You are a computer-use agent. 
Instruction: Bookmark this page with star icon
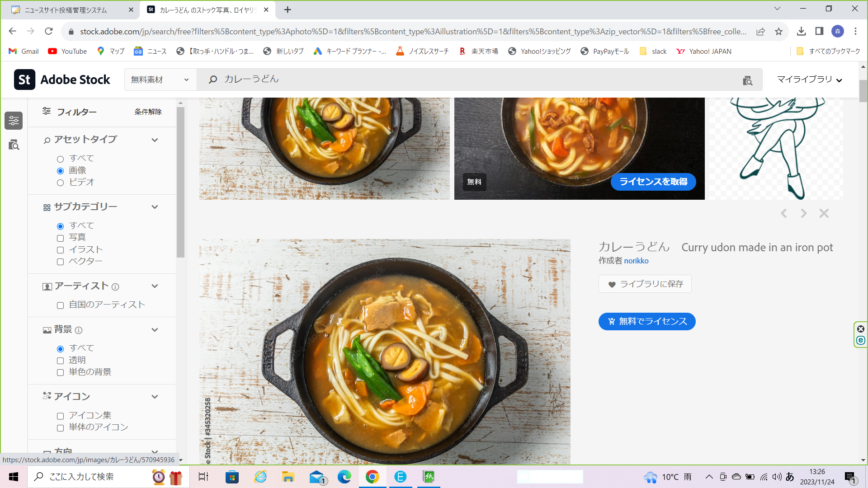click(x=778, y=31)
